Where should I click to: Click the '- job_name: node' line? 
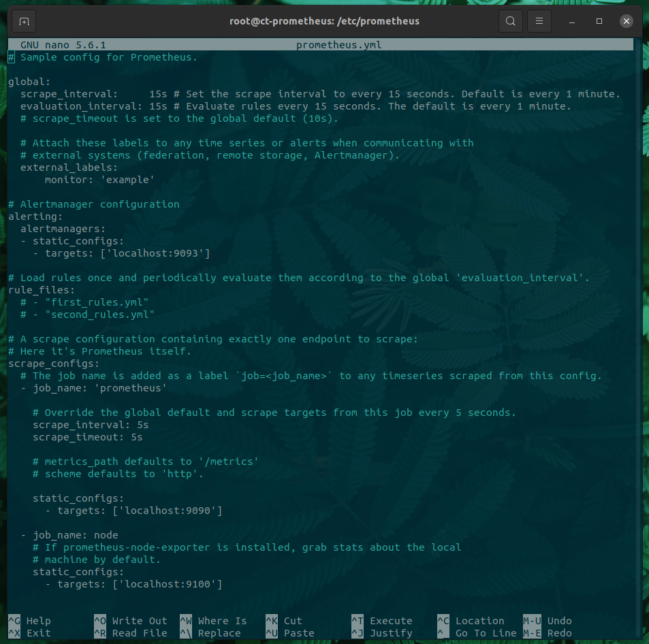[x=69, y=535]
